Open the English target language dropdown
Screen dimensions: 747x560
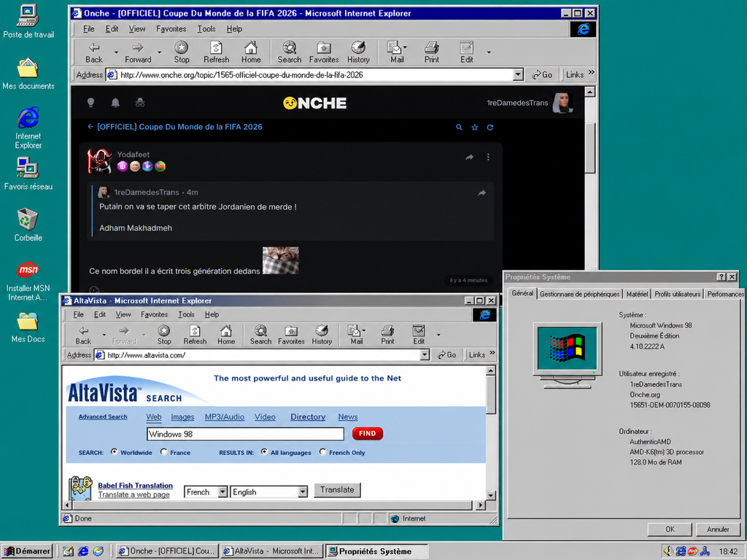[x=303, y=492]
